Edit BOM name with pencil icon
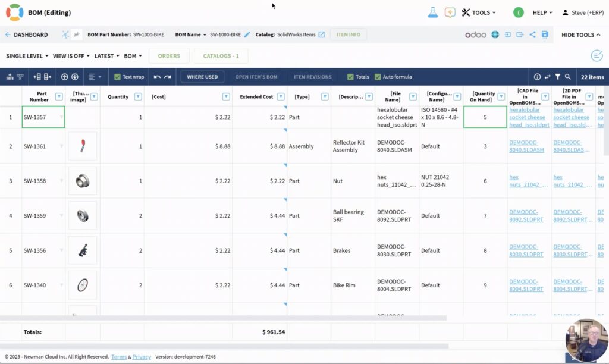Image resolution: width=609 pixels, height=364 pixels. [x=247, y=34]
